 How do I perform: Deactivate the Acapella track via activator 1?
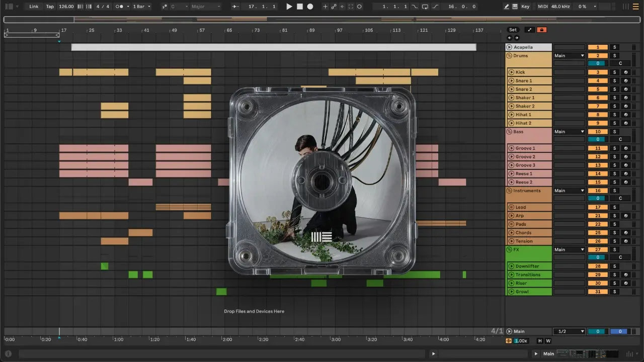(x=598, y=47)
